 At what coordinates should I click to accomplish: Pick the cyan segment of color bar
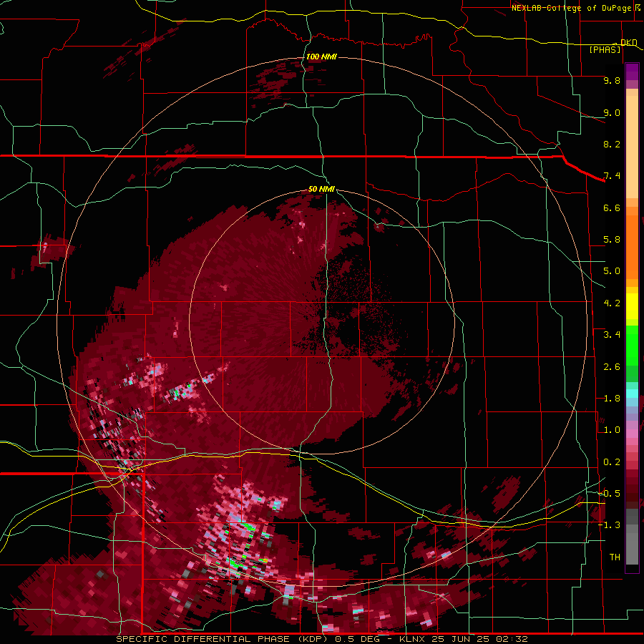pos(632,394)
